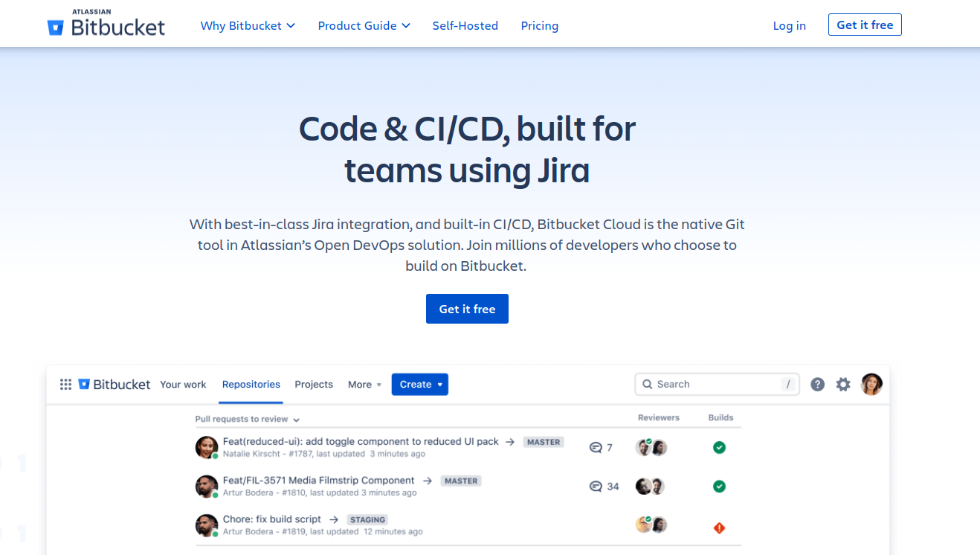The height and width of the screenshot is (555, 980).
Task: Go to the Pricing page
Action: point(539,25)
